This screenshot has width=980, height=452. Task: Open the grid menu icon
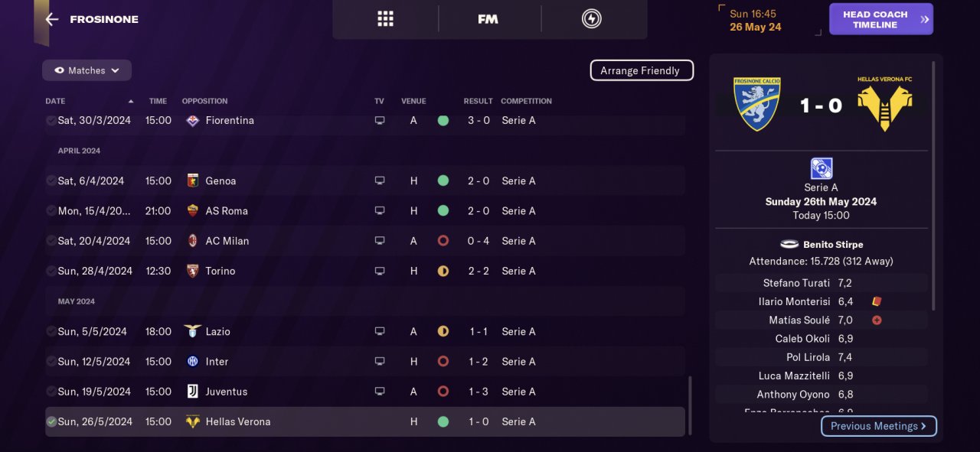coord(385,19)
